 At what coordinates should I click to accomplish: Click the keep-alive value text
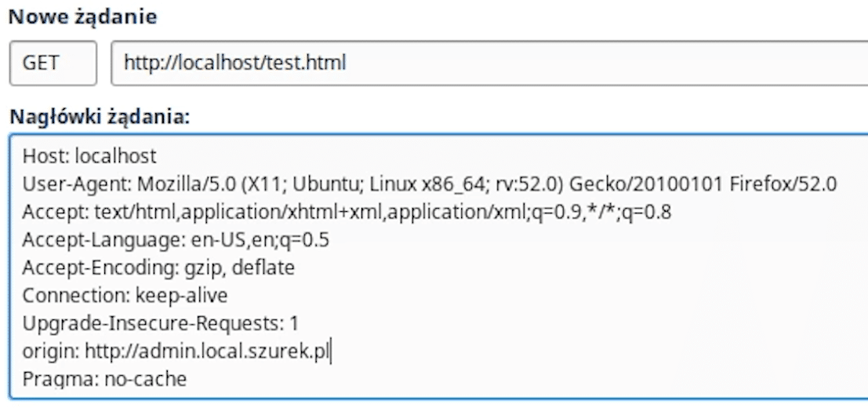[182, 295]
